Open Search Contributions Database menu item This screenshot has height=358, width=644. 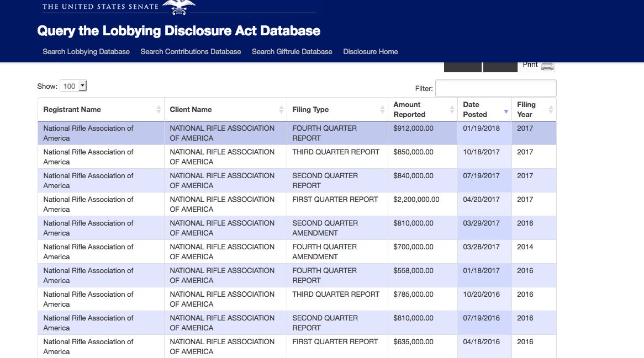[191, 52]
